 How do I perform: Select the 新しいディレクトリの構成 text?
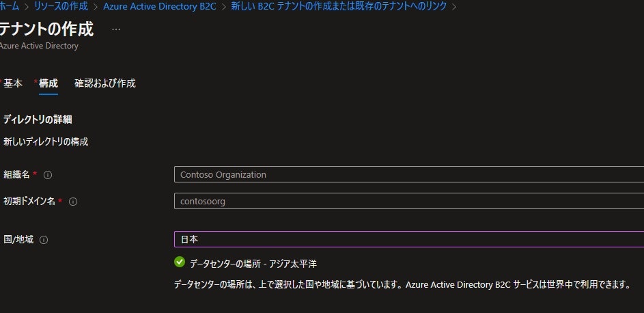pyautogui.click(x=46, y=142)
